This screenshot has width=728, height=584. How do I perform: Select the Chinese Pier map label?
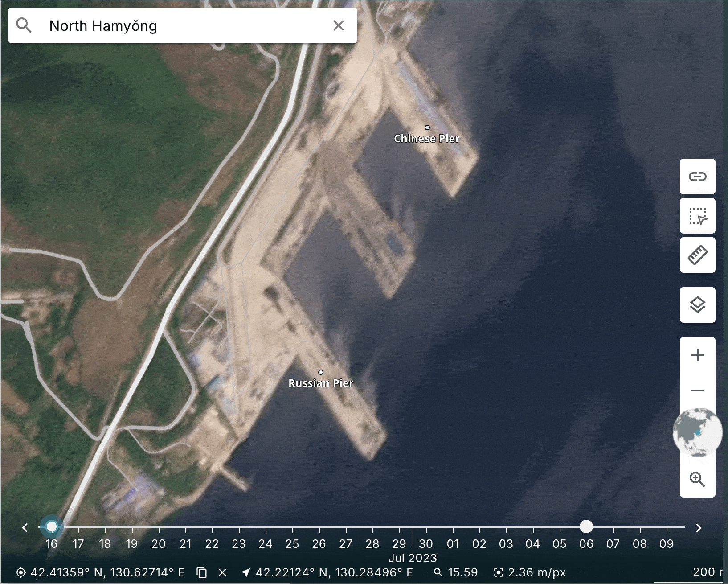427,138
